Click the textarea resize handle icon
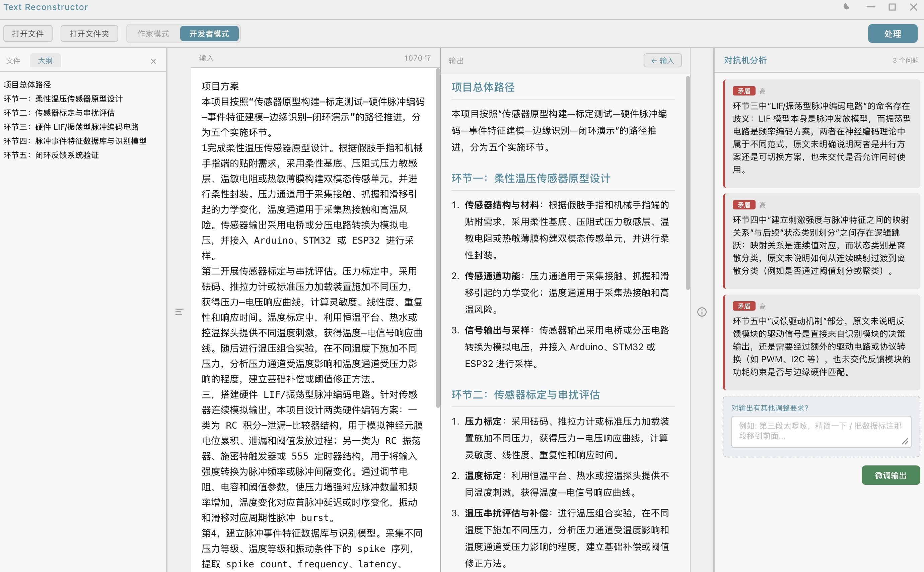The height and width of the screenshot is (572, 924). coord(905,442)
